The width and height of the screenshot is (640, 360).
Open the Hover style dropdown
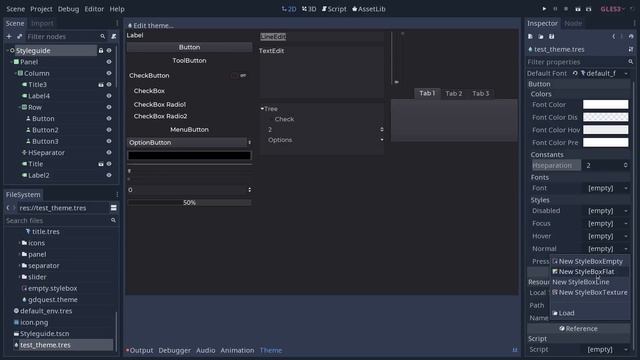[x=606, y=236]
